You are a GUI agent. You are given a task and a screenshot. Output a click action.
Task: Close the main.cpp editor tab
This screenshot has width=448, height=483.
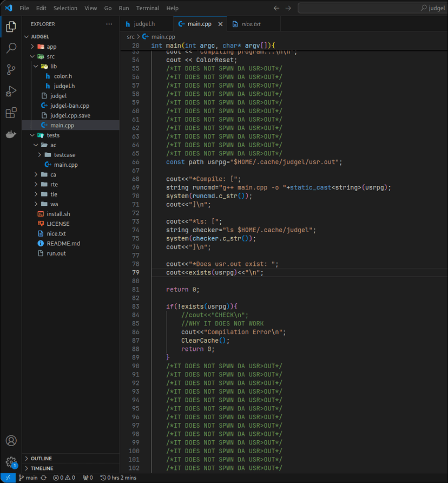point(220,24)
